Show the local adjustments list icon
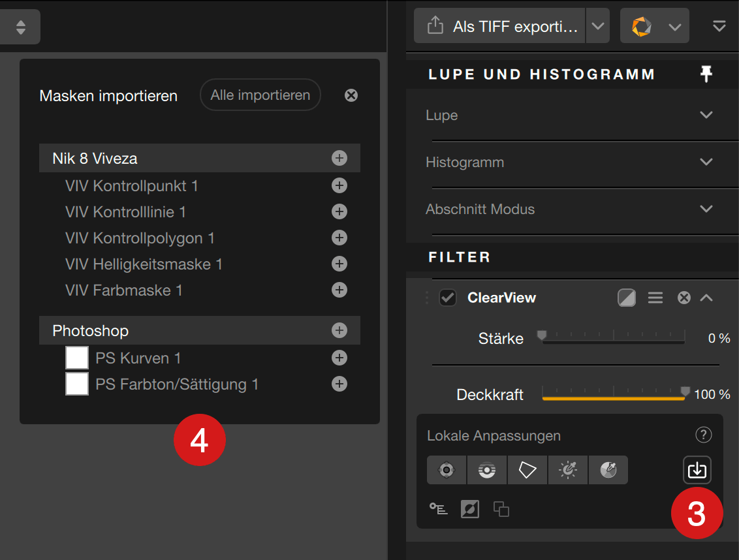739x560 pixels. [438, 509]
